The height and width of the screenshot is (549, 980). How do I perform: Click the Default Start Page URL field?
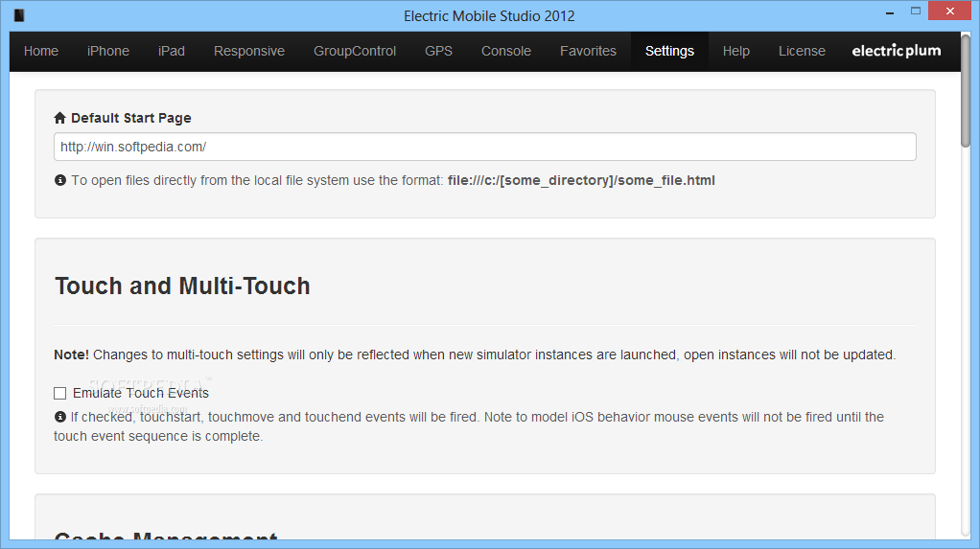[x=485, y=147]
